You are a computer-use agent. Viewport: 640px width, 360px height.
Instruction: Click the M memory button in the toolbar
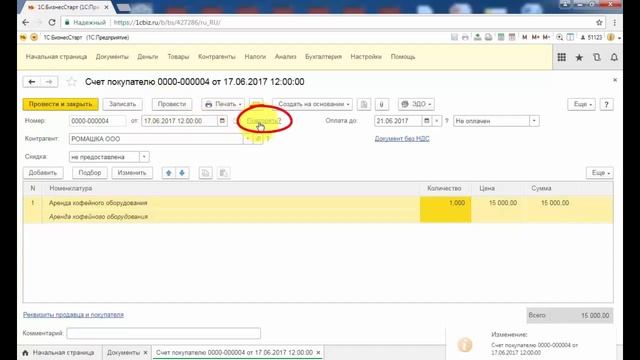(x=524, y=37)
